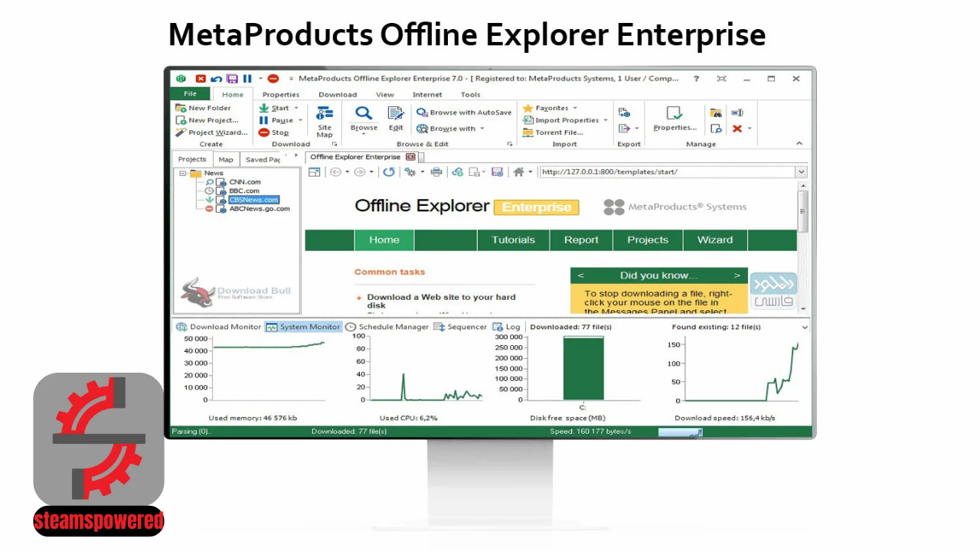The height and width of the screenshot is (551, 980).
Task: Click the browser Refresh icon
Action: coord(389,172)
